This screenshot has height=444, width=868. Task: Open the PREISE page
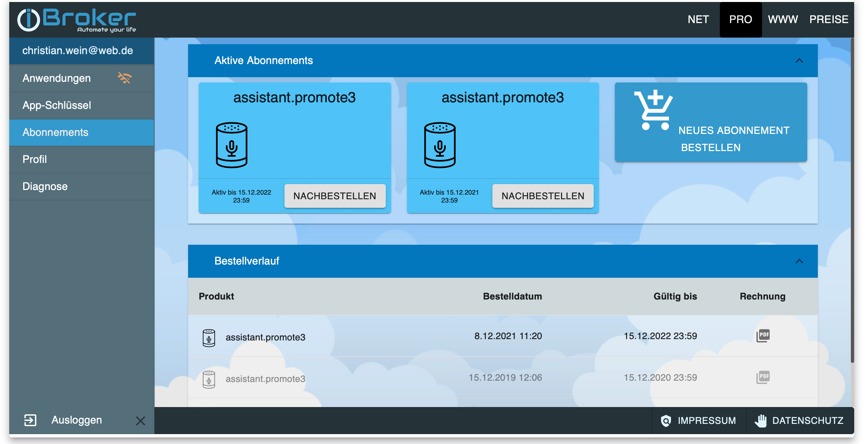click(829, 19)
